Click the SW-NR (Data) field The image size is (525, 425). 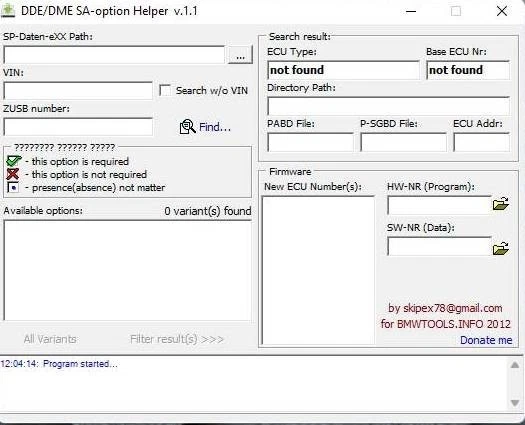pyautogui.click(x=439, y=246)
